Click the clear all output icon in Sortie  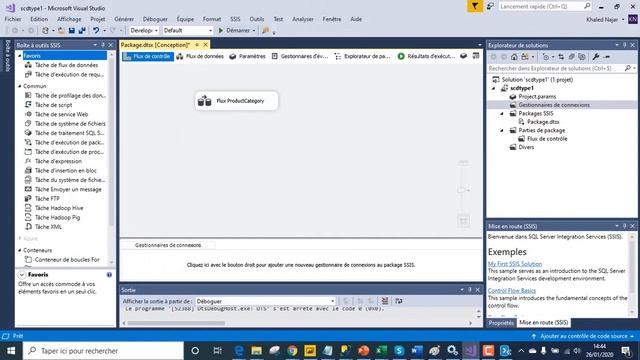pos(385,301)
